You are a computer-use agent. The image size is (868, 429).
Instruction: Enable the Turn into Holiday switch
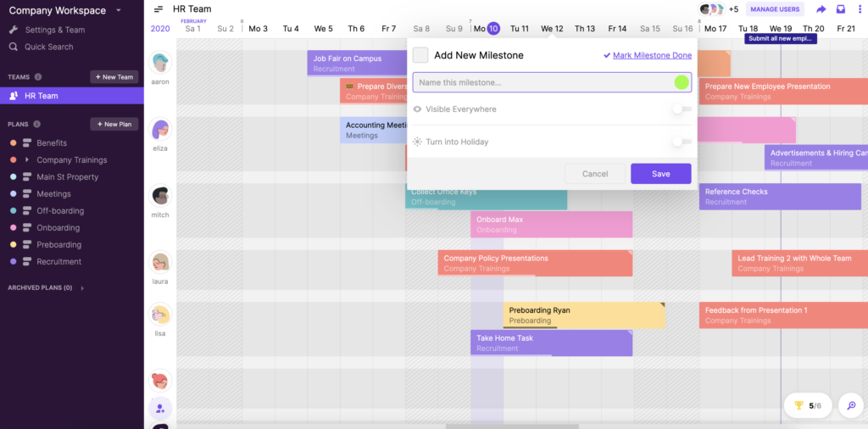(682, 142)
